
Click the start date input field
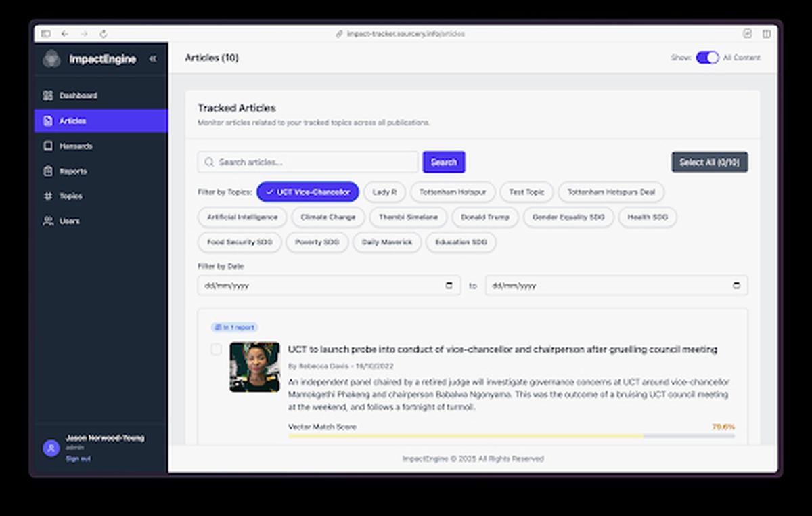(x=329, y=286)
